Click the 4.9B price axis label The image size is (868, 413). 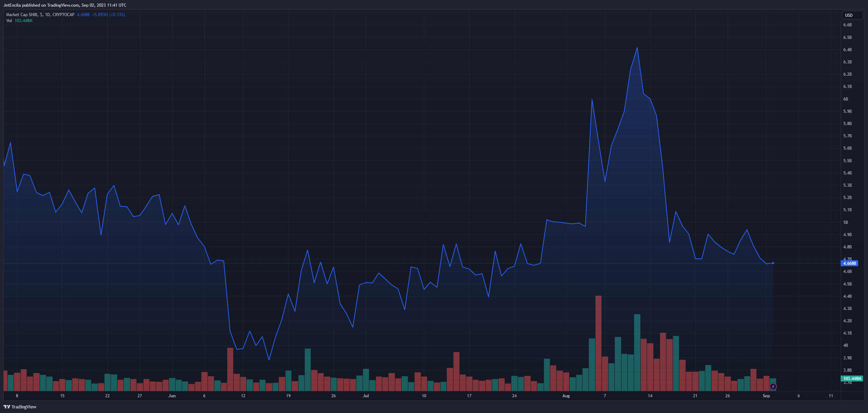847,235
